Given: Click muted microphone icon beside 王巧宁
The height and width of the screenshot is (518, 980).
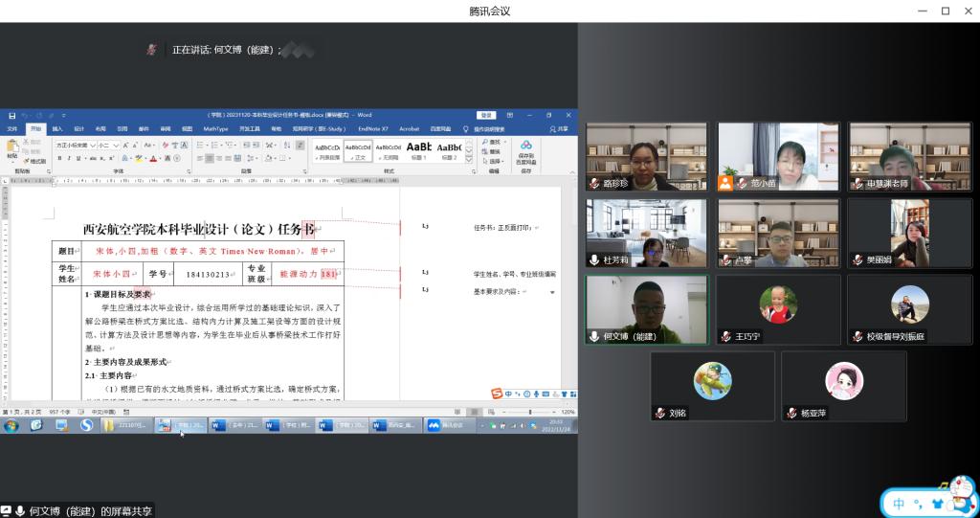Looking at the screenshot, I should [726, 337].
